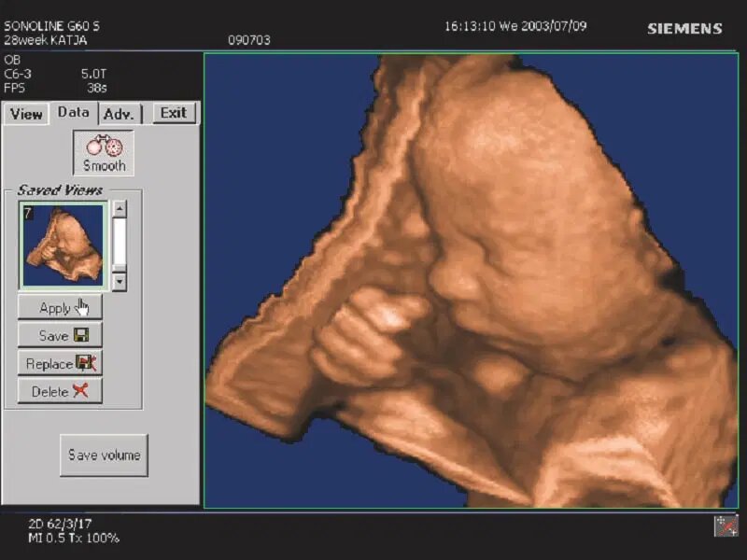Click the Saved Views scrollbar track
Screen dimensions: 747x560
coord(120,245)
